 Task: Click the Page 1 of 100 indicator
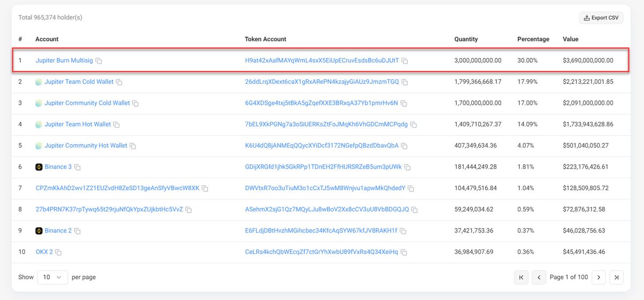click(x=569, y=277)
